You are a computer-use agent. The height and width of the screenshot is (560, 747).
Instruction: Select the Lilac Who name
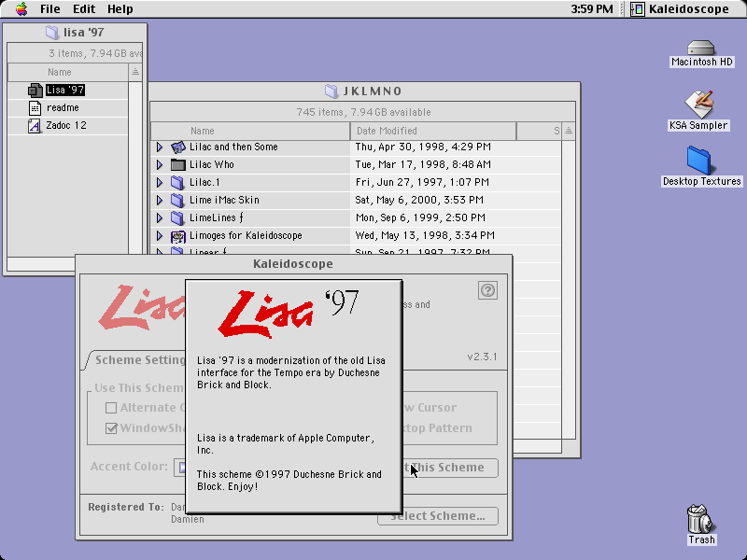pos(212,165)
